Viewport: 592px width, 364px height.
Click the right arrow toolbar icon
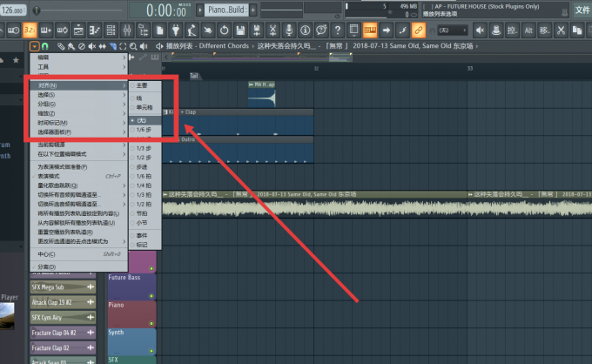click(387, 30)
